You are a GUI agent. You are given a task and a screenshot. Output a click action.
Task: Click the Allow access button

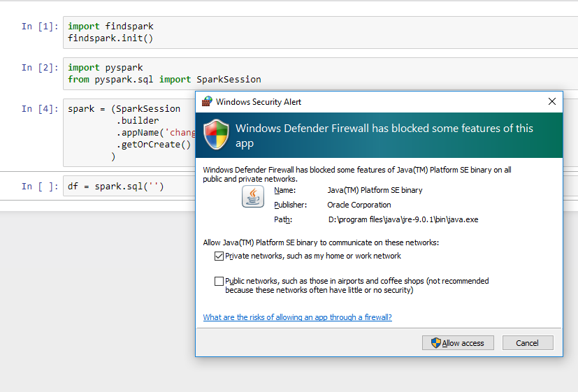458,342
